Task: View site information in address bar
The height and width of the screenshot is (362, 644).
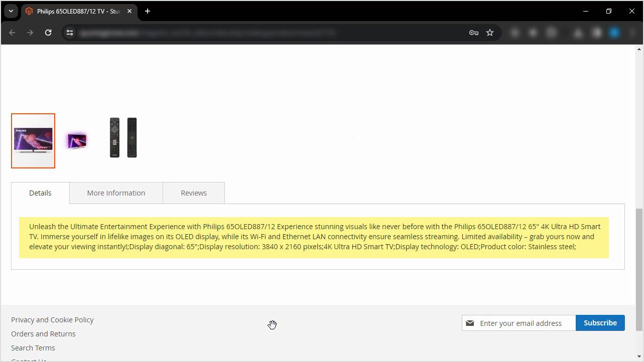Action: tap(70, 33)
